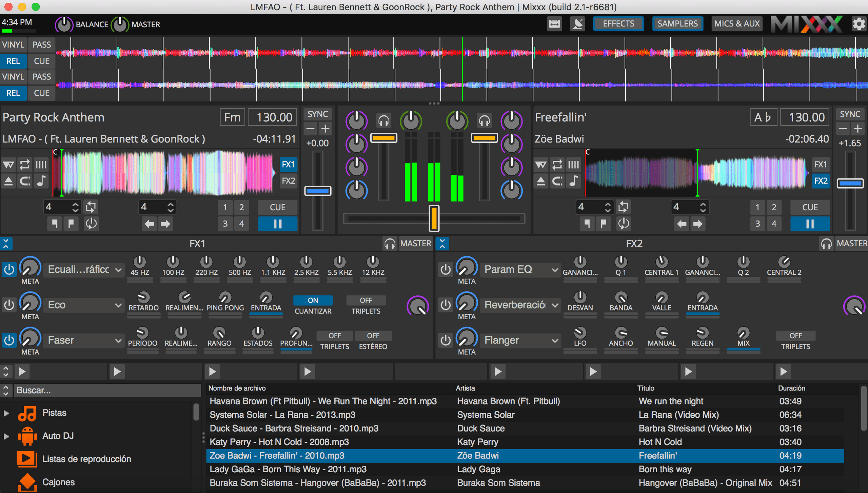Toggle FX2 assignment on Freefallin' deck

(821, 181)
